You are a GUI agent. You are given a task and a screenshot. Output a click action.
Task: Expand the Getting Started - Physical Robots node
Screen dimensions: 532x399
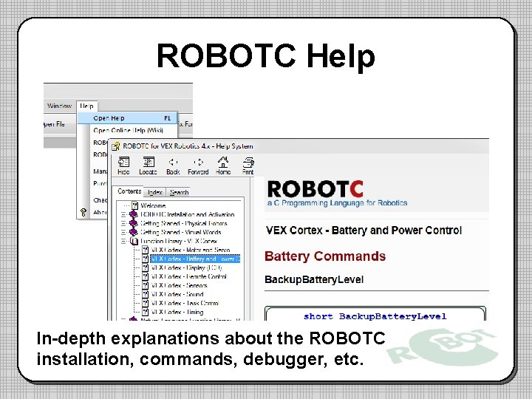point(123,223)
